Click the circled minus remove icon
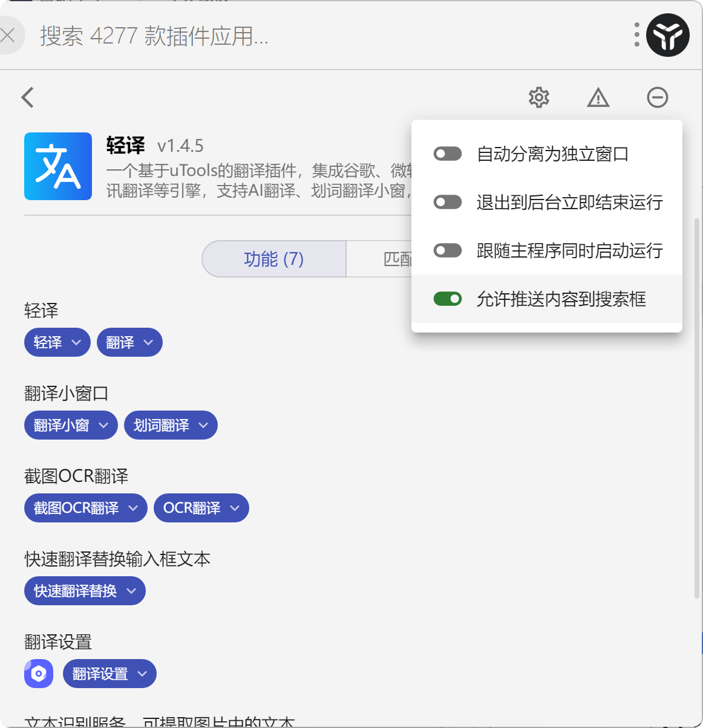This screenshot has height=728, width=703. point(658,97)
